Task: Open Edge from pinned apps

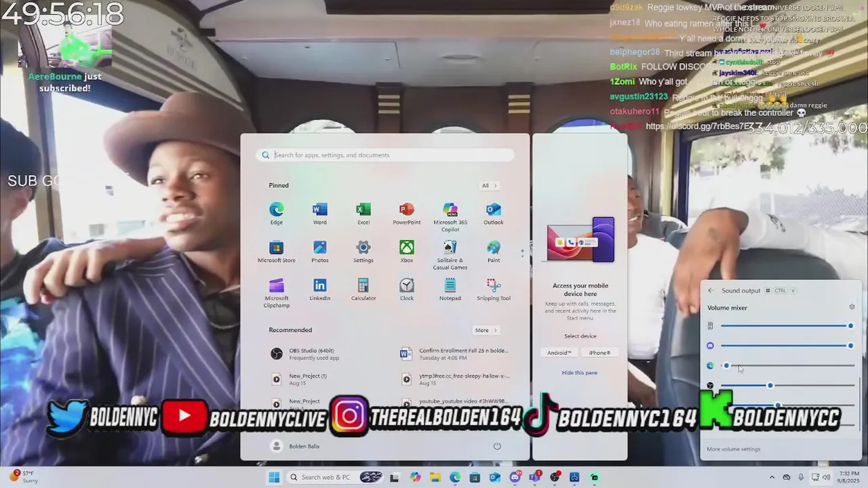Action: tap(276, 213)
